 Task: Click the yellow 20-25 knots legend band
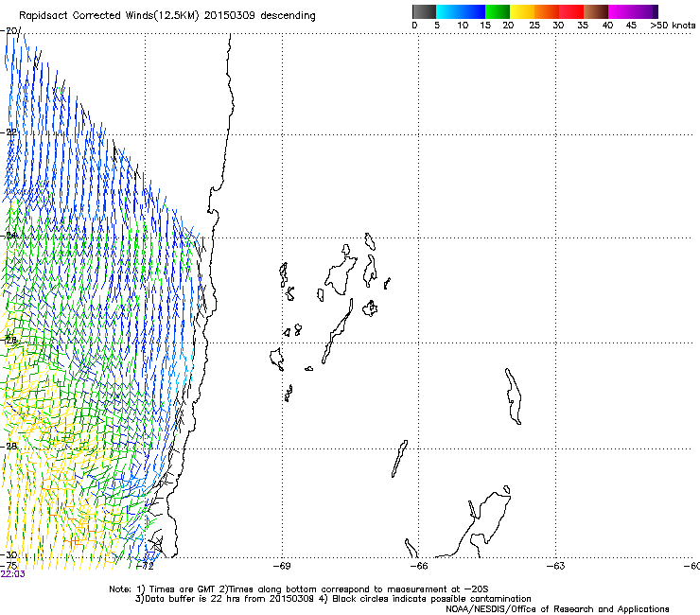[x=522, y=11]
